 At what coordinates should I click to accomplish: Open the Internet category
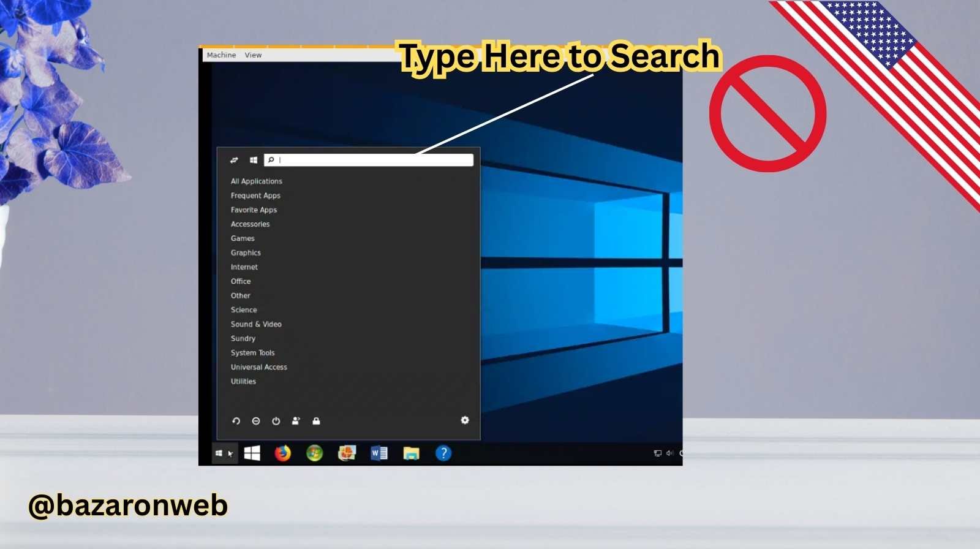click(244, 267)
